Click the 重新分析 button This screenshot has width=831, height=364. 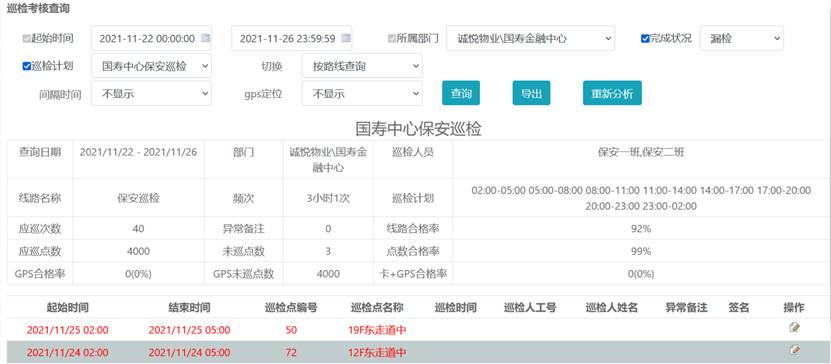[x=613, y=93]
